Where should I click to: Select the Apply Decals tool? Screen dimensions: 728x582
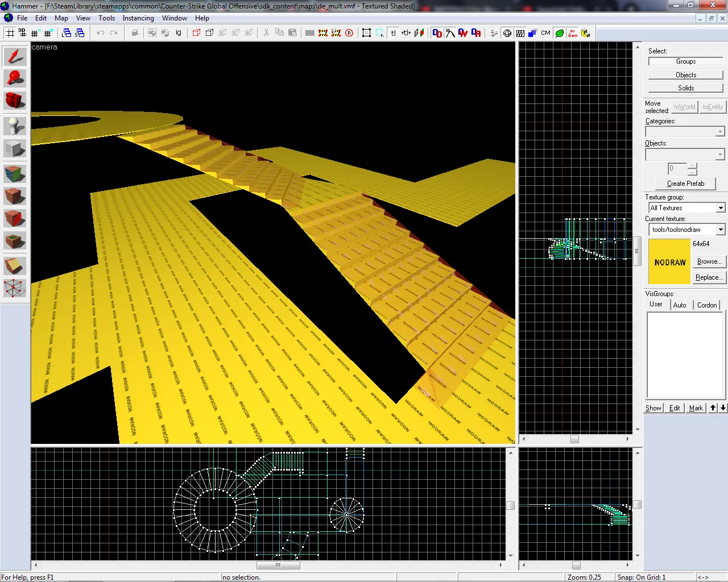pos(15,218)
